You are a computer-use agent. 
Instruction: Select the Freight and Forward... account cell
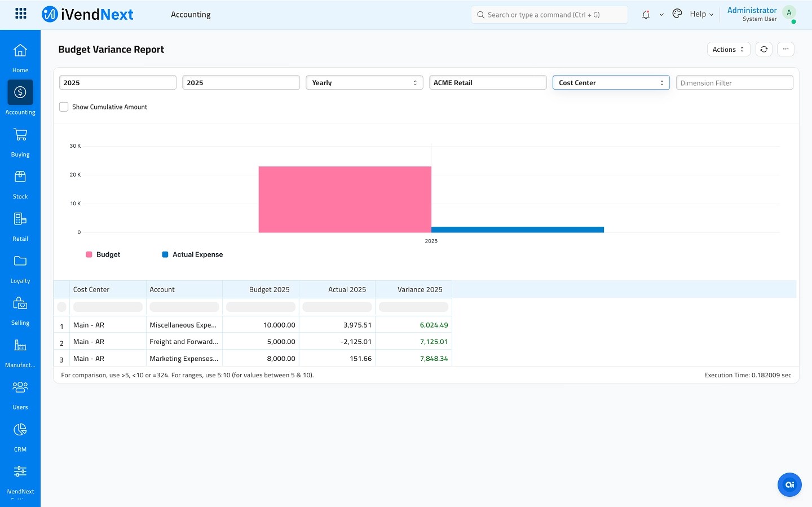click(184, 342)
